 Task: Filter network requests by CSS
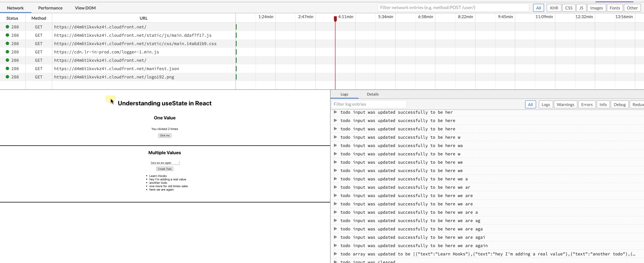click(x=568, y=8)
